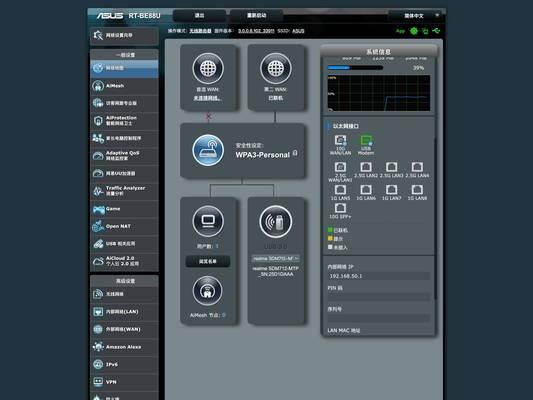Click the operation mode link
This screenshot has height=400, width=533.
[x=200, y=31]
